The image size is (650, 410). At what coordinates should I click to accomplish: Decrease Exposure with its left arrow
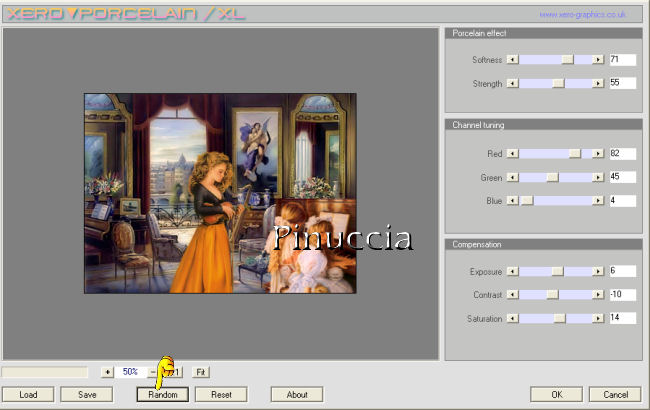tap(512, 272)
